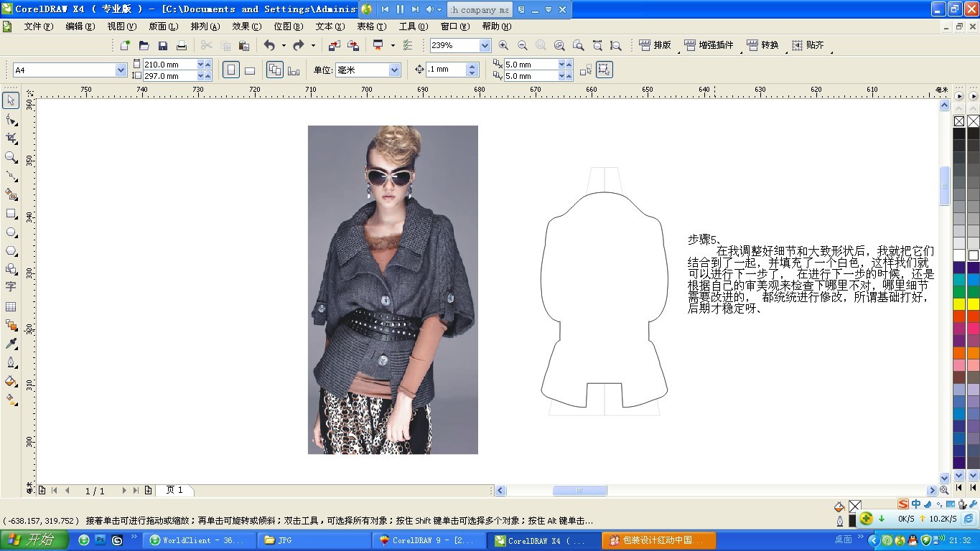Open a file with folder icon

(144, 45)
